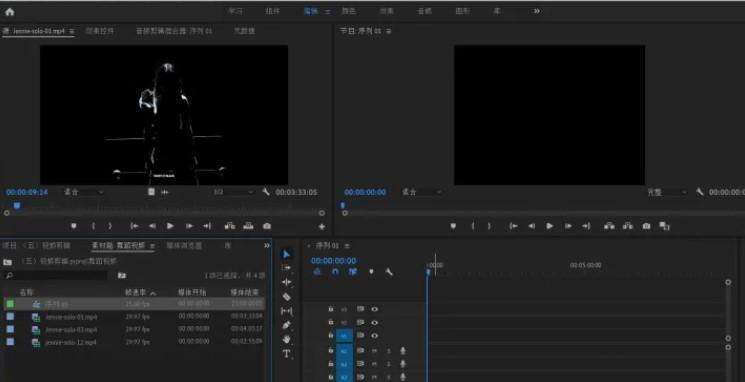Click Source monitor playhead scrubber bar
The height and width of the screenshot is (382, 745).
(x=164, y=212)
